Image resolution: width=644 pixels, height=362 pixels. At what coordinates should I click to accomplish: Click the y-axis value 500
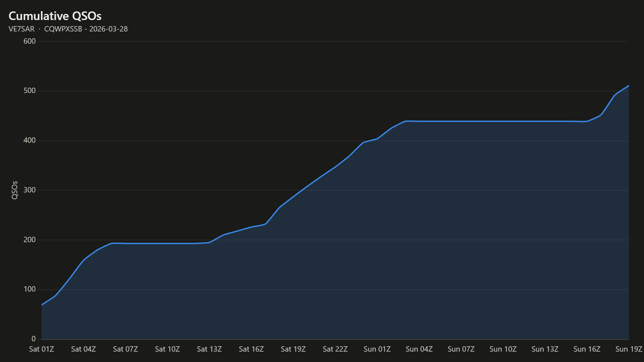tap(30, 91)
